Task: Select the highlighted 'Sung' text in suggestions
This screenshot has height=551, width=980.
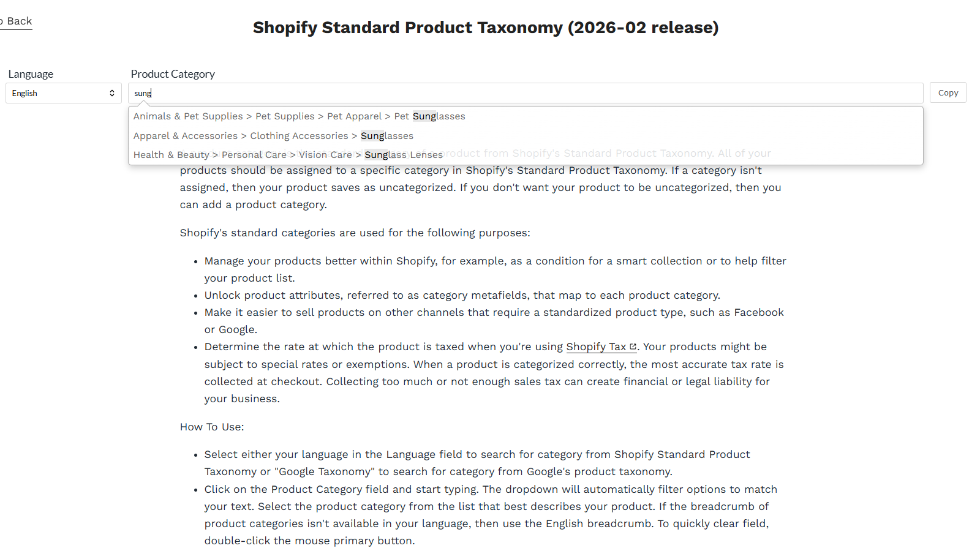Action: [374, 135]
